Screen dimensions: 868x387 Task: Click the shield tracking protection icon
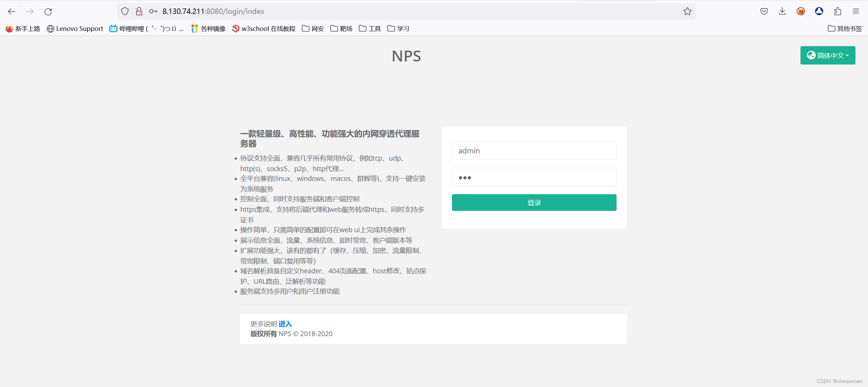coord(125,12)
